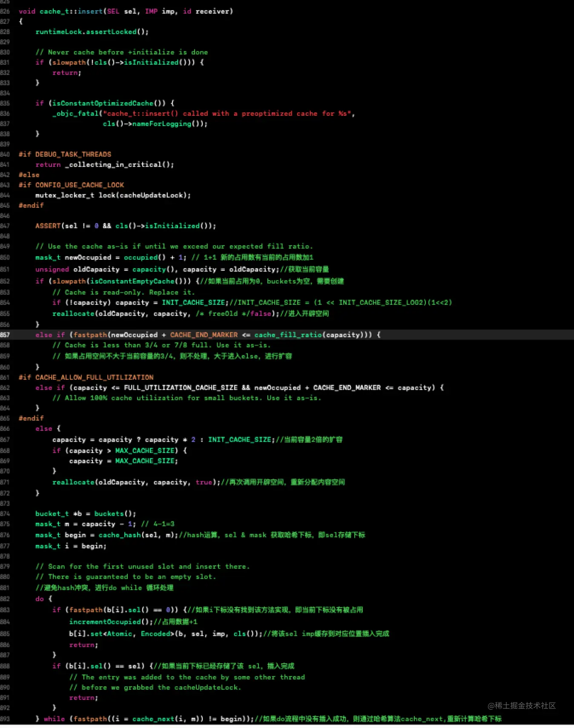Viewport: 574px width, 728px height.
Task: Click 'cls()->nameForLogging());' line
Action: (155, 123)
